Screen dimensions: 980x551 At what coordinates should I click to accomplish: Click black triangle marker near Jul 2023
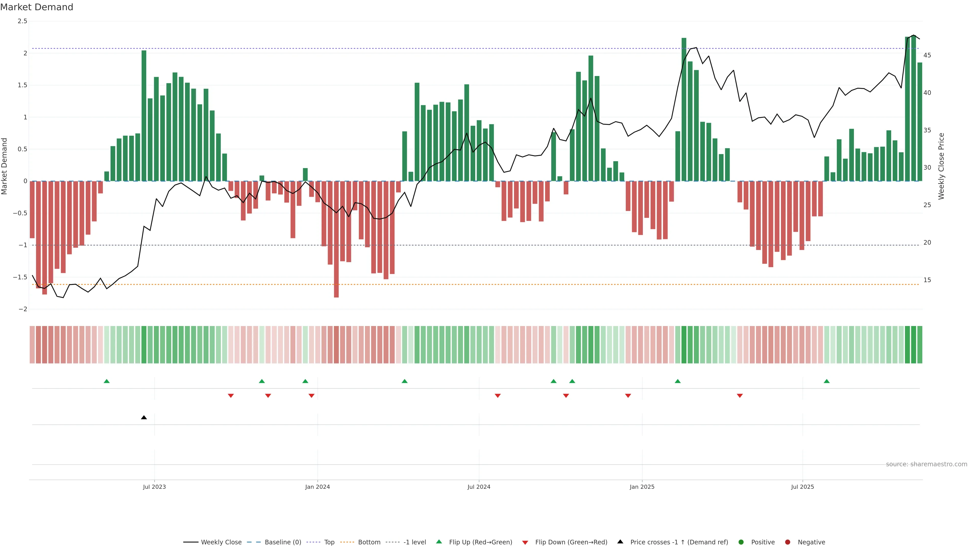pos(144,418)
